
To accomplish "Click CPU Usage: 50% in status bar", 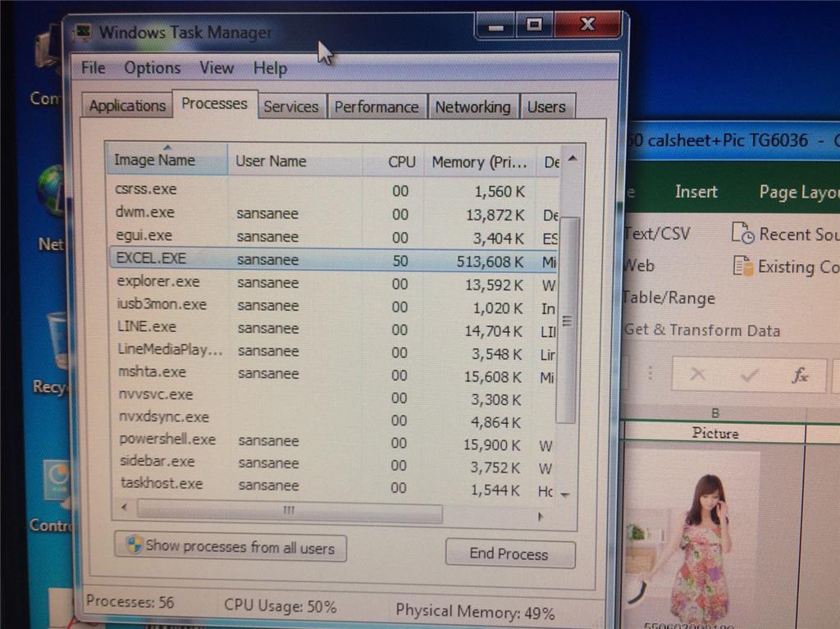I will click(281, 607).
